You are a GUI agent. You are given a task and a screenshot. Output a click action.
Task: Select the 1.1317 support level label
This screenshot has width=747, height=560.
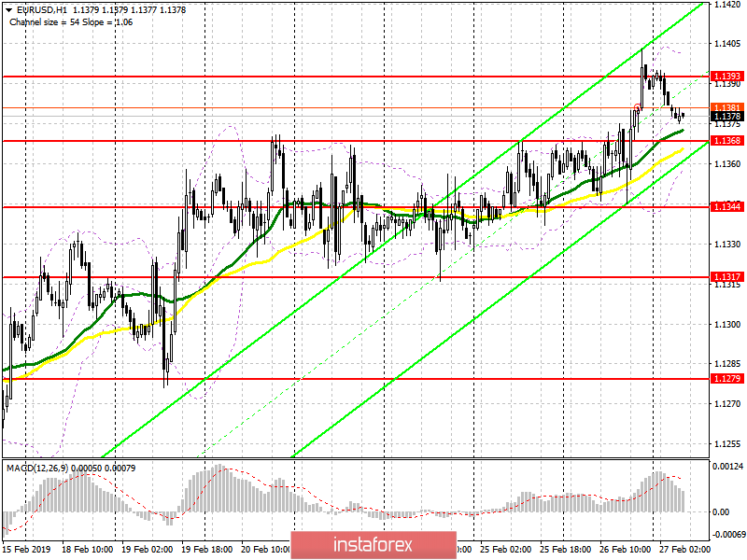pos(726,276)
